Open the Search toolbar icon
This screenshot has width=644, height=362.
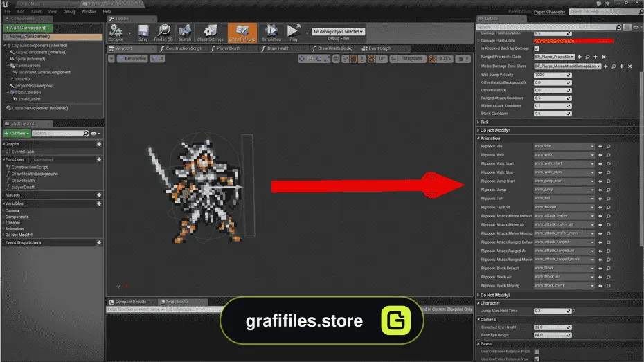tap(185, 33)
